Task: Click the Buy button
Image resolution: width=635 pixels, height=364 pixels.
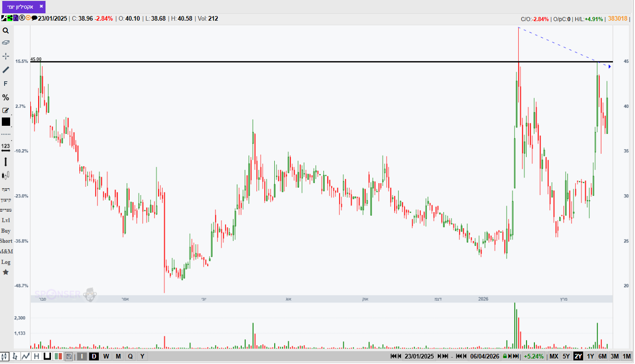Action: coord(6,231)
